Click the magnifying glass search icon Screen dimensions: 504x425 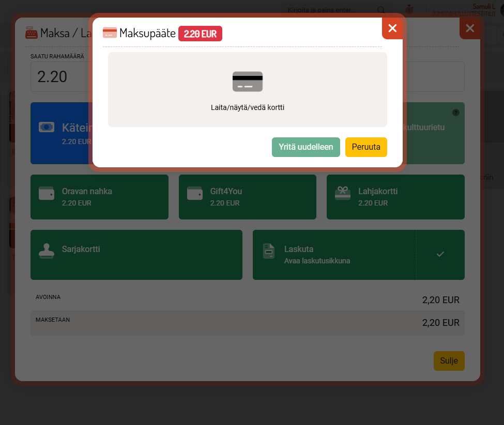(x=381, y=10)
